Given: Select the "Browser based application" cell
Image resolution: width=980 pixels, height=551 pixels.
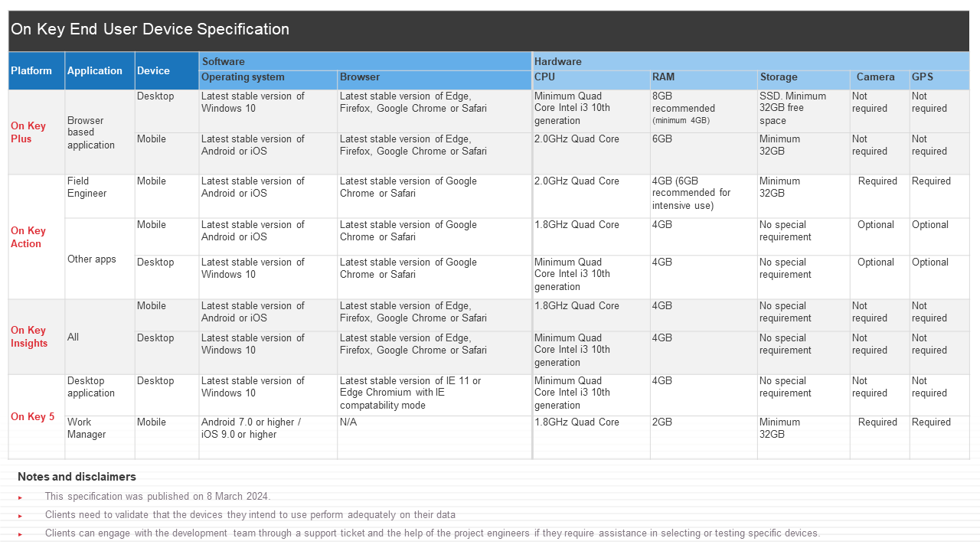Looking at the screenshot, I should pos(100,132).
